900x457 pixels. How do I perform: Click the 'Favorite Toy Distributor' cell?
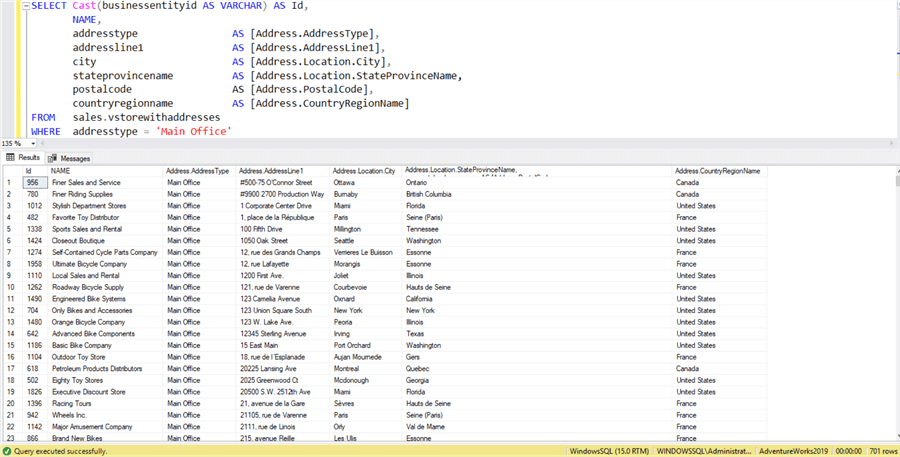pyautogui.click(x=86, y=217)
